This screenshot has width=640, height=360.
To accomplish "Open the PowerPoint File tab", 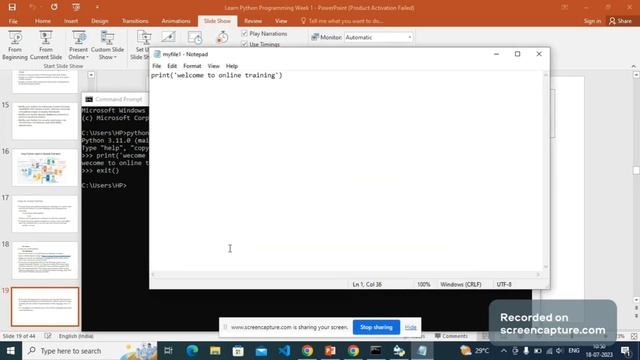I will coord(13,21).
